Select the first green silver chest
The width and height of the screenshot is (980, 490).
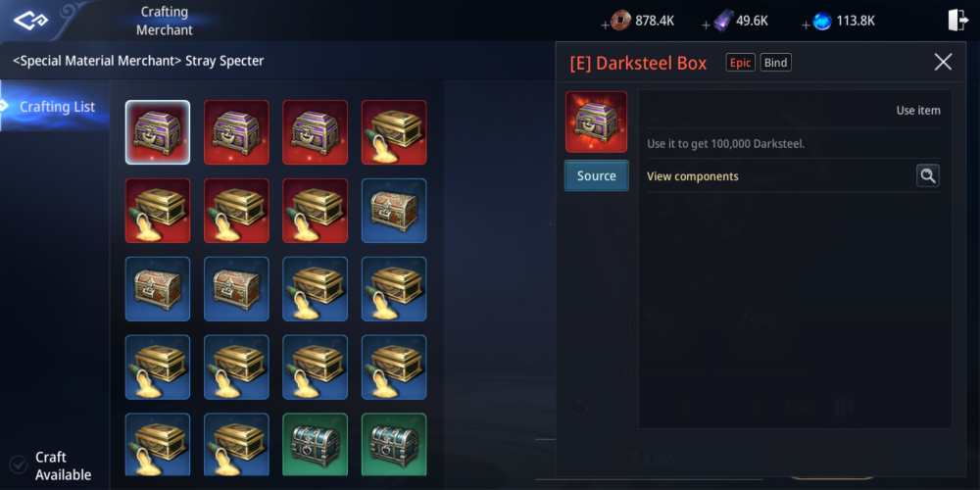(x=315, y=444)
